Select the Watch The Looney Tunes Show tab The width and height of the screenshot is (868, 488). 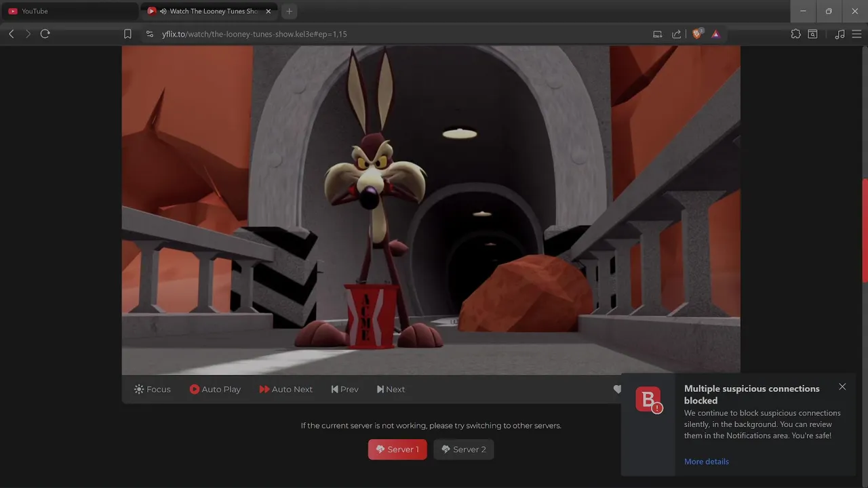[209, 11]
